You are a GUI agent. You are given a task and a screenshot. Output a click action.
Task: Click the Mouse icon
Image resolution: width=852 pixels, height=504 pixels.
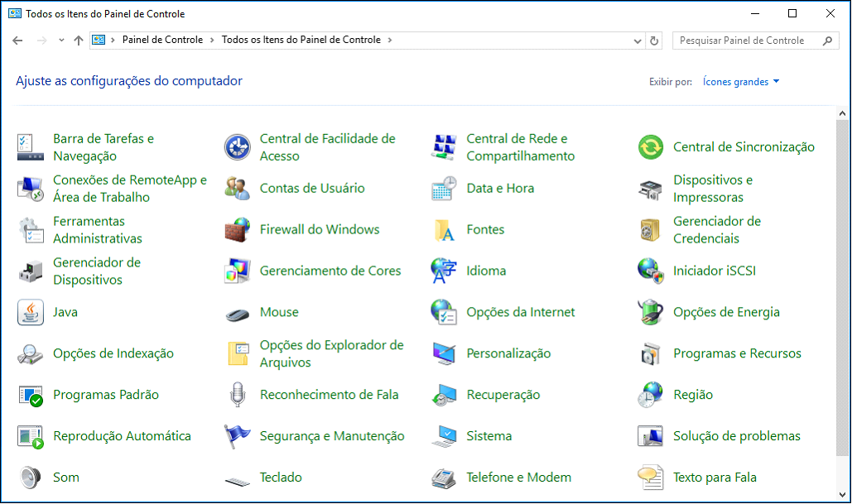238,314
